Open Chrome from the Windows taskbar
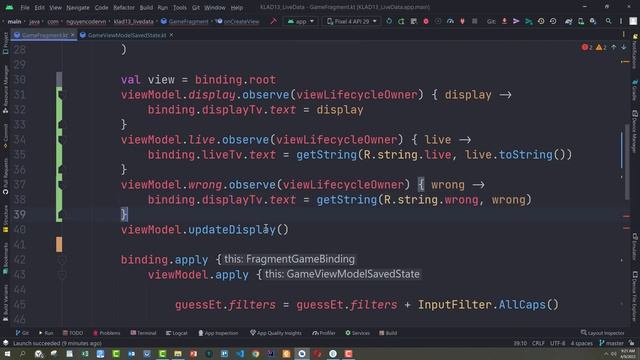Screen dimensions: 640x360 tap(256, 354)
